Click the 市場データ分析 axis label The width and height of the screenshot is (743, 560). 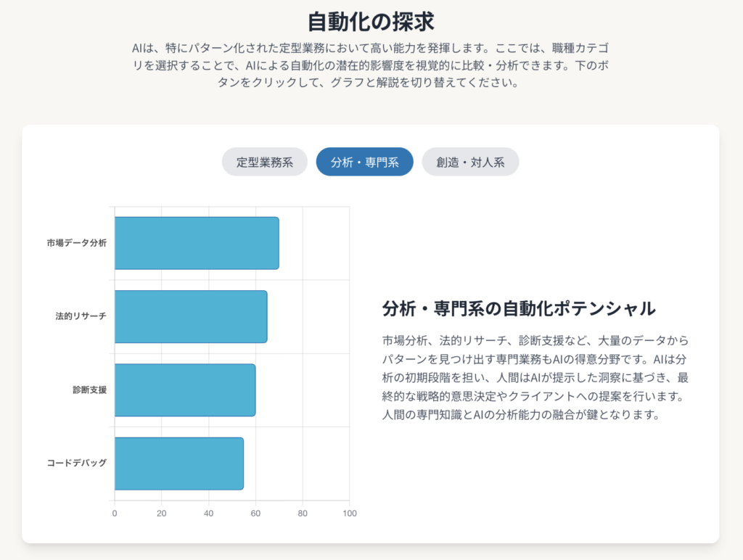pyautogui.click(x=76, y=243)
